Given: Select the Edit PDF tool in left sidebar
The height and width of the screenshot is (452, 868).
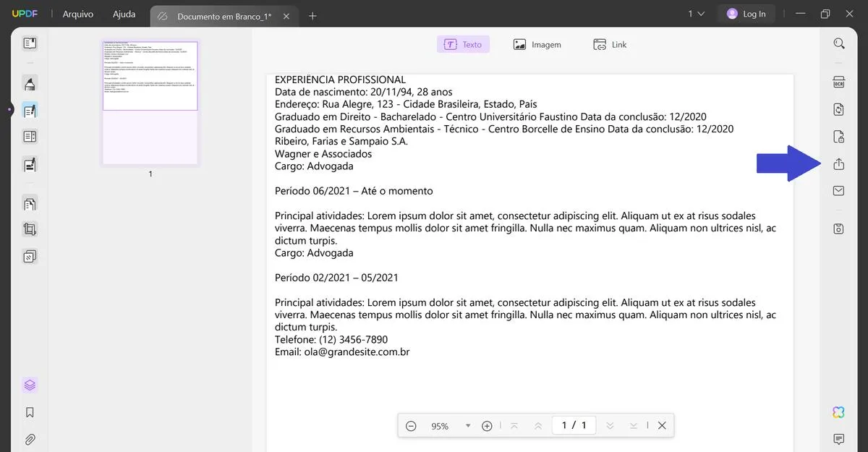Looking at the screenshot, I should tap(30, 110).
